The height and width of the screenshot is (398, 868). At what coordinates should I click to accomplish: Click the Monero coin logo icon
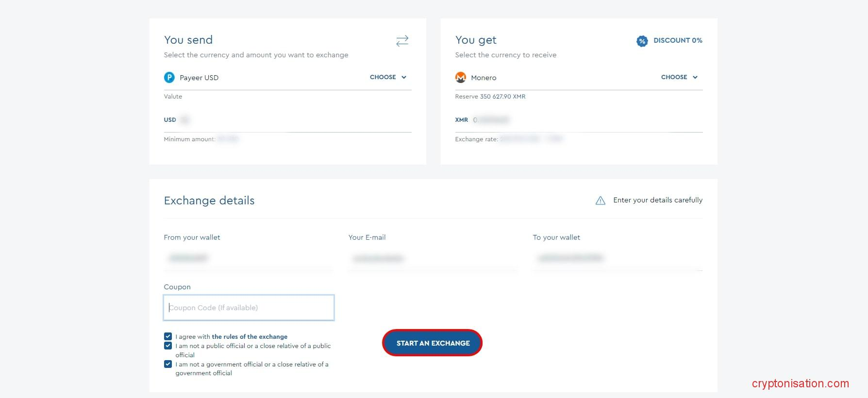click(461, 77)
